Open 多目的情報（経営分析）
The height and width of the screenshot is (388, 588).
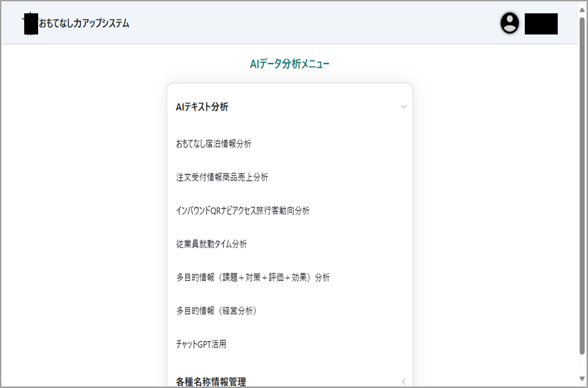(217, 311)
